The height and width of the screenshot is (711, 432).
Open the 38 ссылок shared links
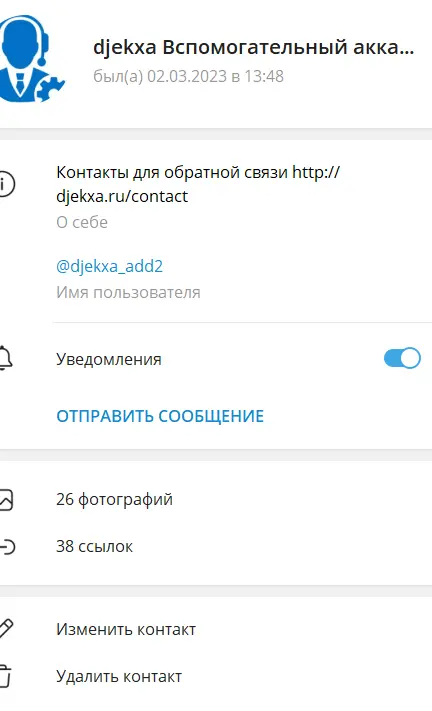(x=216, y=547)
